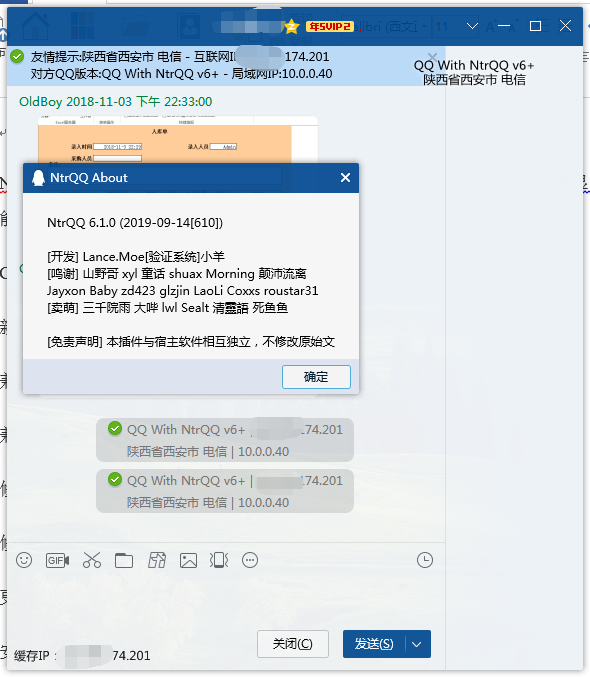Click the 缓存IP label
The image size is (590, 677).
pyautogui.click(x=35, y=656)
